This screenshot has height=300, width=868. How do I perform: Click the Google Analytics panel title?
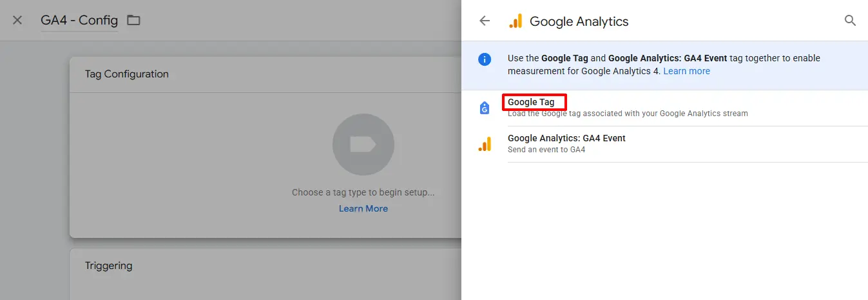[579, 21]
